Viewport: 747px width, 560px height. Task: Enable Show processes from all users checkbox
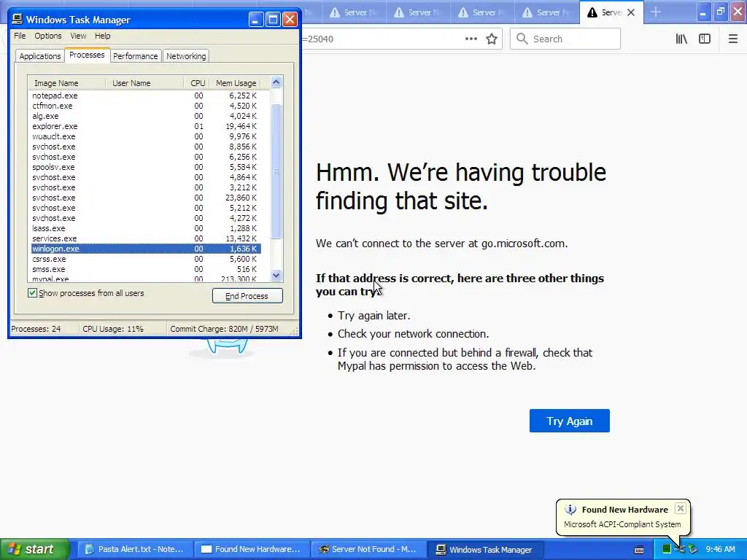32,293
